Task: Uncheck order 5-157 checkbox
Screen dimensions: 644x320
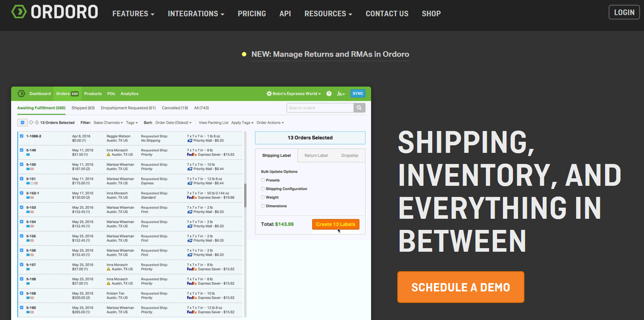Action: pos(21,264)
